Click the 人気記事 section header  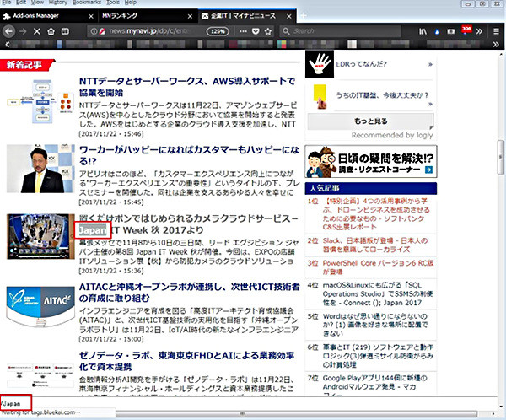tap(371, 188)
